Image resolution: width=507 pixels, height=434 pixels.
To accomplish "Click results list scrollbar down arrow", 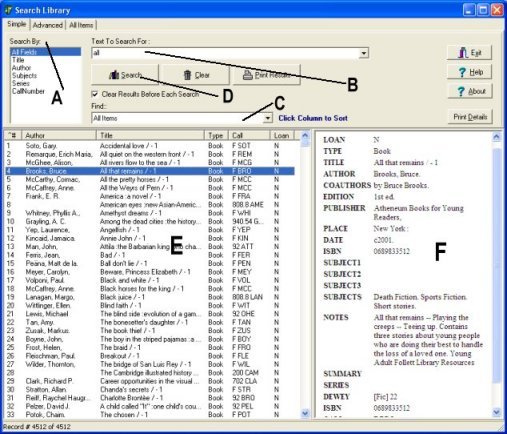I will click(x=305, y=413).
